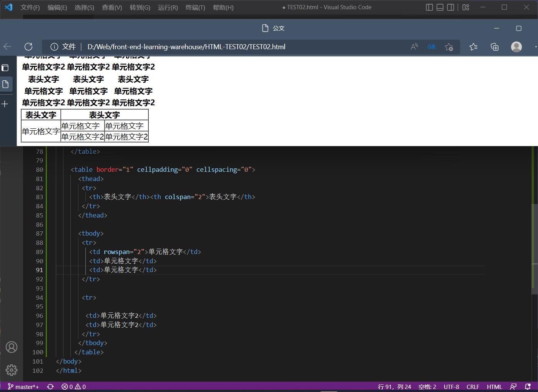538x392 pixels.
Task: Open the browser profile avatar
Action: pos(516,47)
